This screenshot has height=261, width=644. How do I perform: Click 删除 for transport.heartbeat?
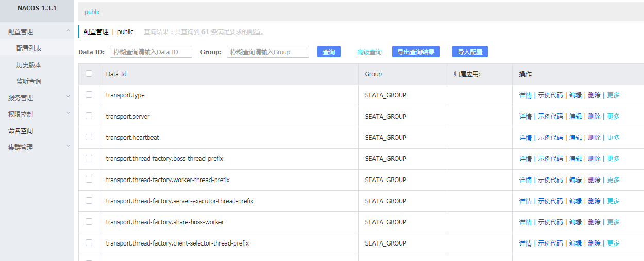pos(594,138)
